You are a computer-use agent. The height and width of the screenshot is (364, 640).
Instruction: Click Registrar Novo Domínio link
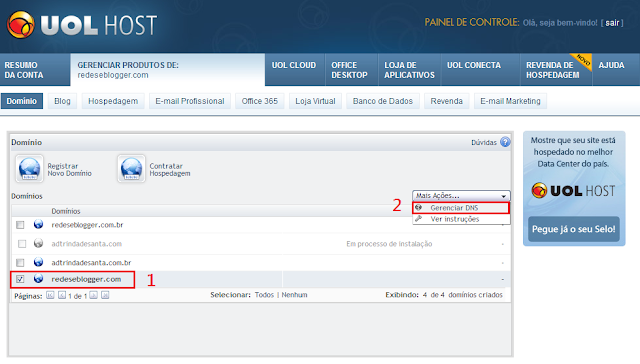click(x=69, y=170)
